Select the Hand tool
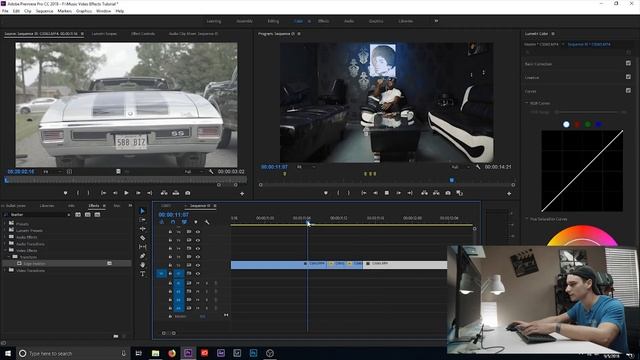This screenshot has width=640, height=360. (x=142, y=265)
